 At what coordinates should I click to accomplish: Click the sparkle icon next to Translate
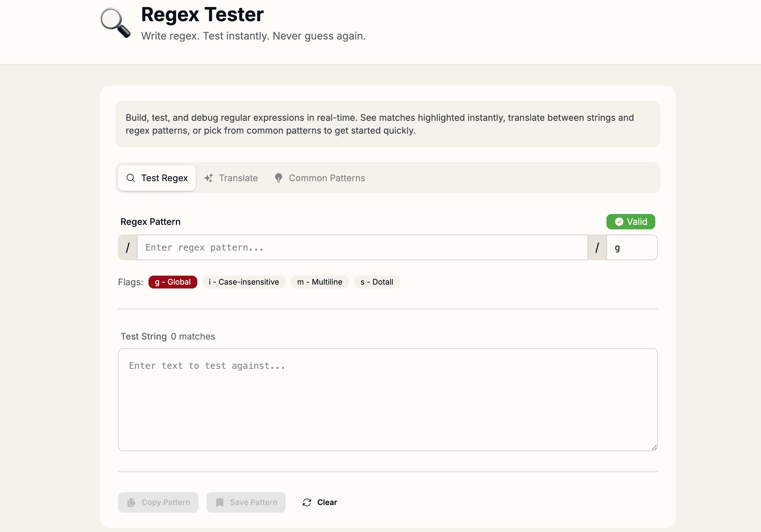209,178
